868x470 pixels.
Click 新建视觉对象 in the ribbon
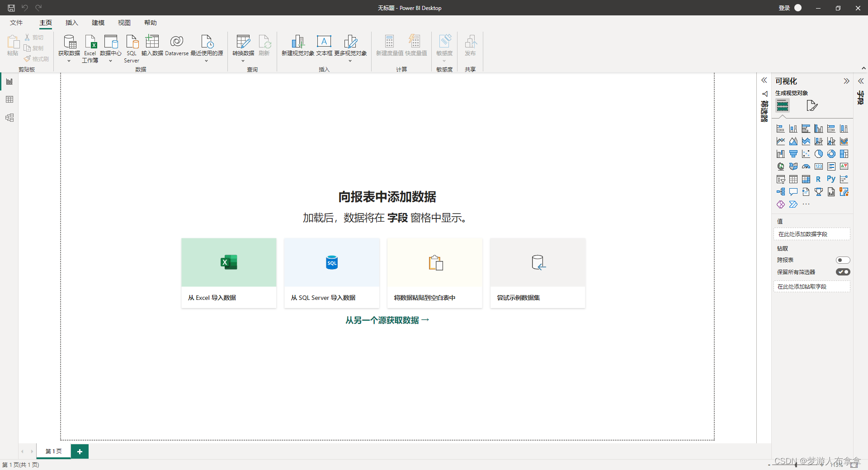point(298,45)
